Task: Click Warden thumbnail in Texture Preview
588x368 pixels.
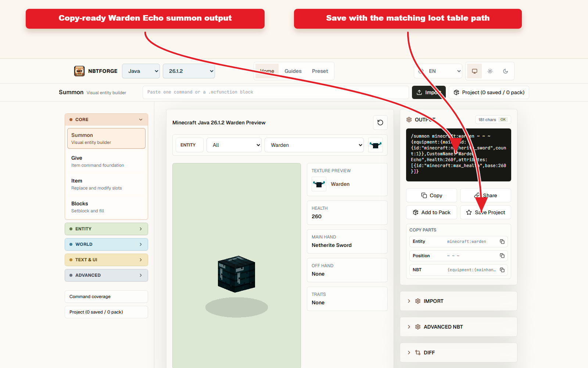Action: click(x=319, y=184)
